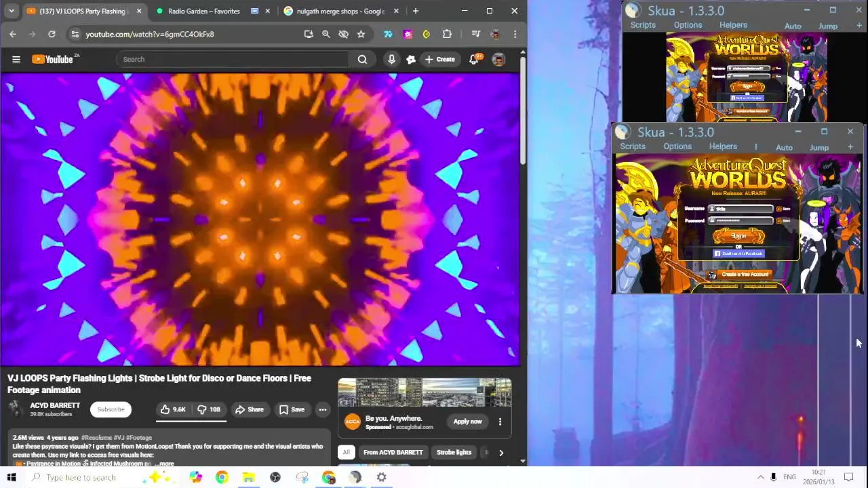
Task: Open the YouTube notifications bell
Action: coord(473,60)
